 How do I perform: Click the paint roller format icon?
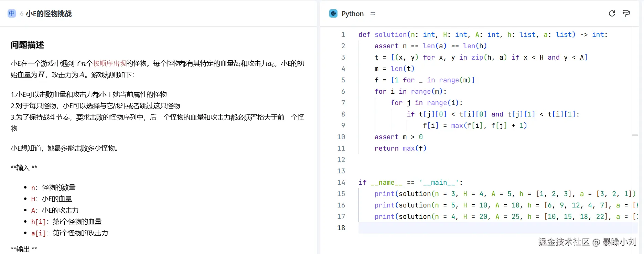pyautogui.click(x=626, y=13)
